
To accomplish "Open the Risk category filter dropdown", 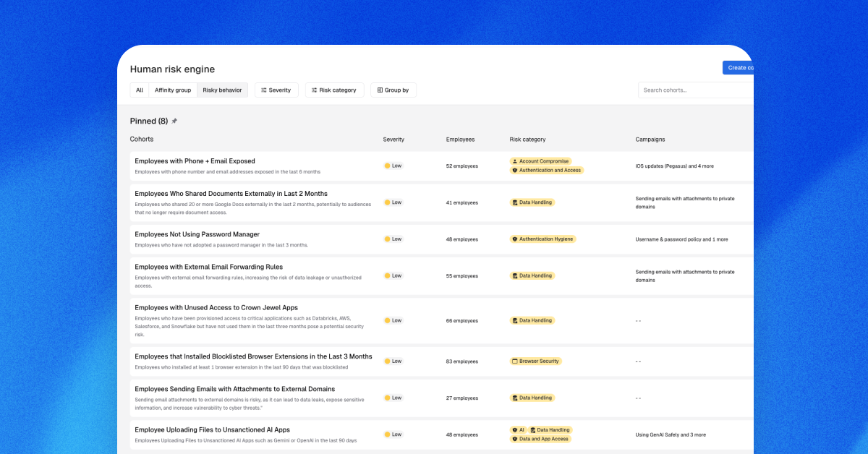I will pos(333,90).
